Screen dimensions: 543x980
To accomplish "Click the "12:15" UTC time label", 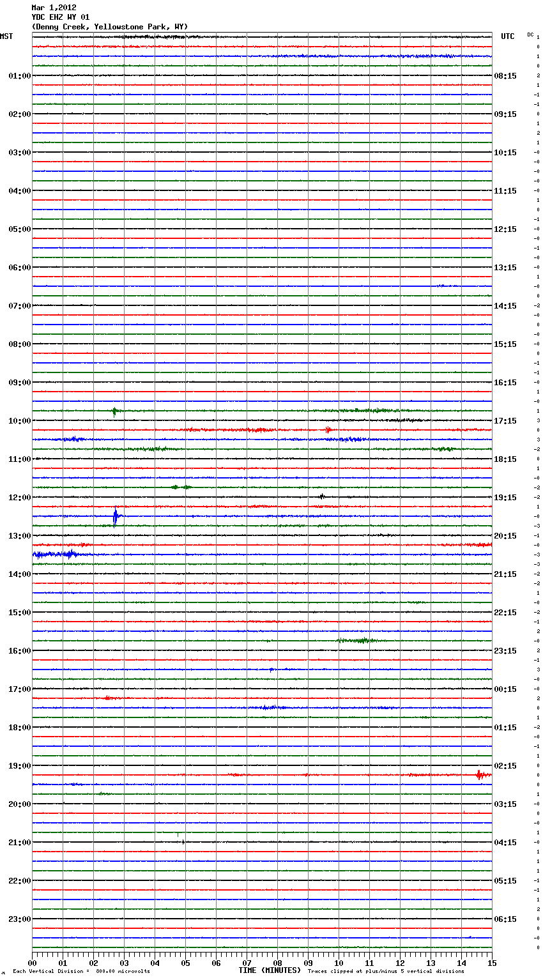I will (505, 229).
